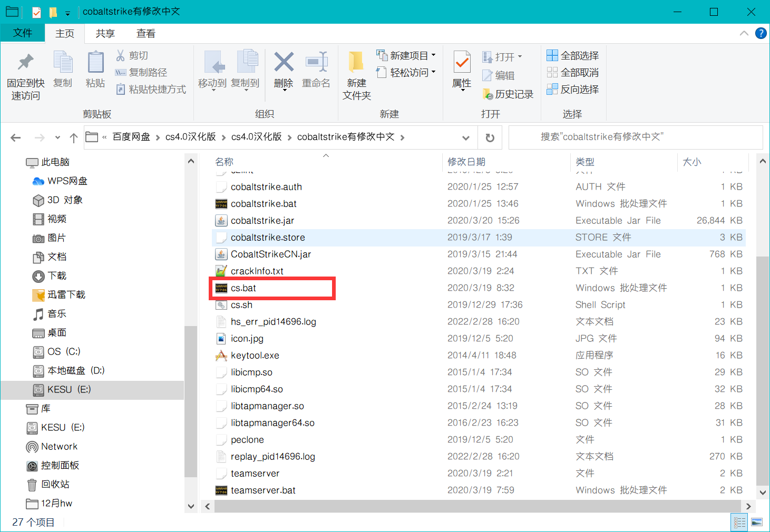Click Invert selection (反向选择)
Viewport: 770px width, 532px height.
pos(573,89)
